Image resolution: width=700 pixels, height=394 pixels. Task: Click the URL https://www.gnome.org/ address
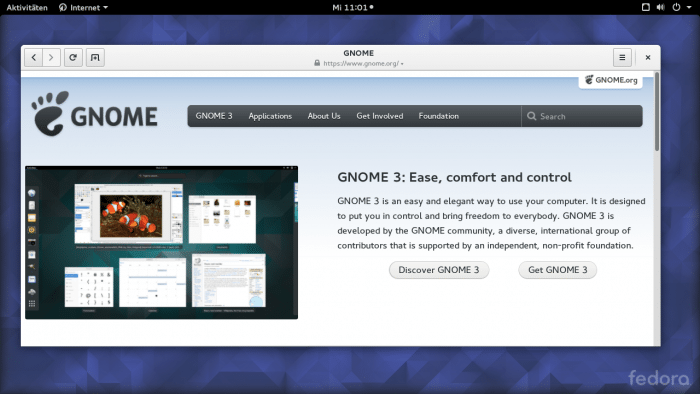point(361,63)
